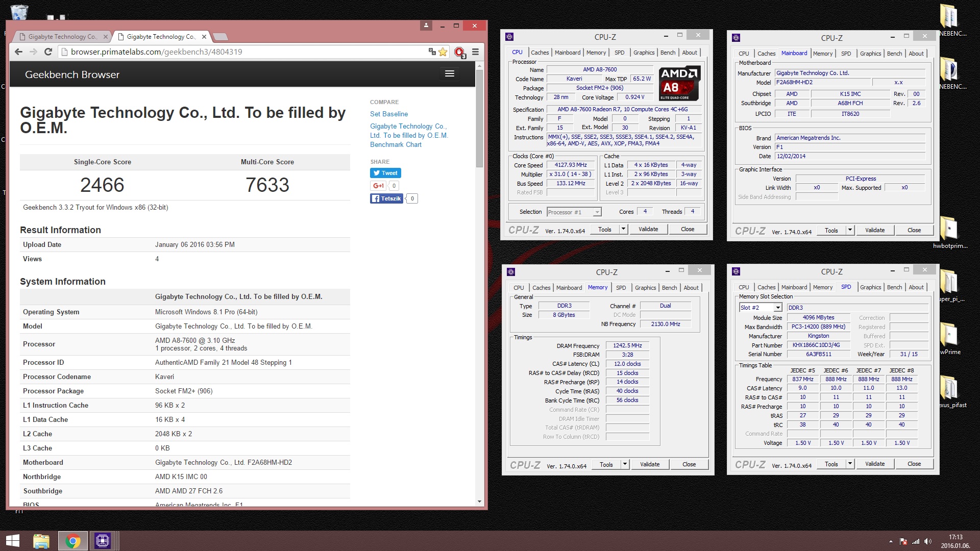Image resolution: width=980 pixels, height=551 pixels.
Task: Click CPU-Z title icon in Mainboard window
Action: click(x=736, y=38)
